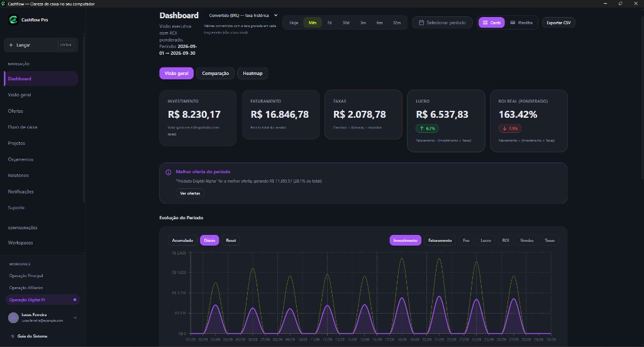Select the 30d period filter
The image size is (644, 347).
pyautogui.click(x=346, y=23)
